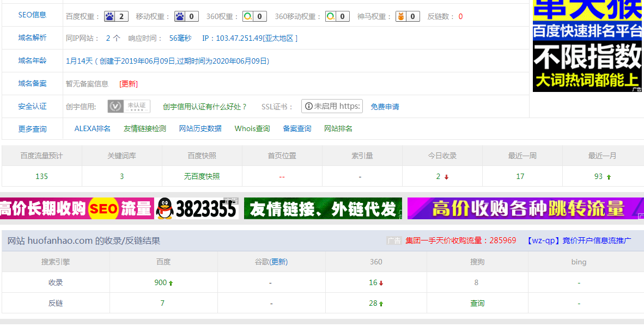This screenshot has width=644, height=327.
Task: Click the 360移动权重 badge showing 0
Action: point(338,16)
